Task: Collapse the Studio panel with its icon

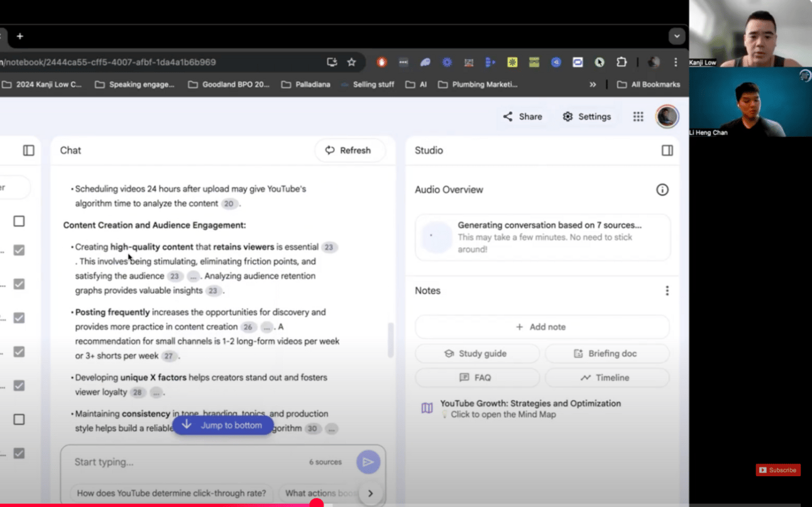Action: [x=667, y=150]
